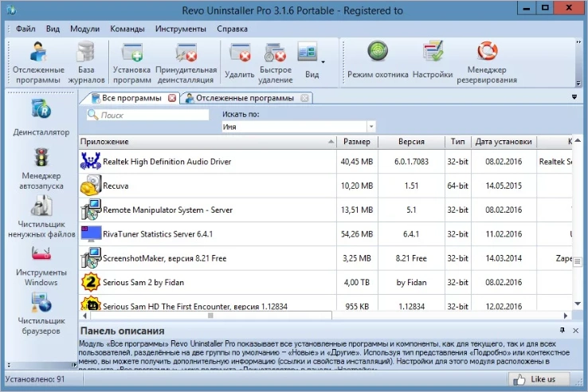Click the Удалить toolbar icon

pos(240,52)
